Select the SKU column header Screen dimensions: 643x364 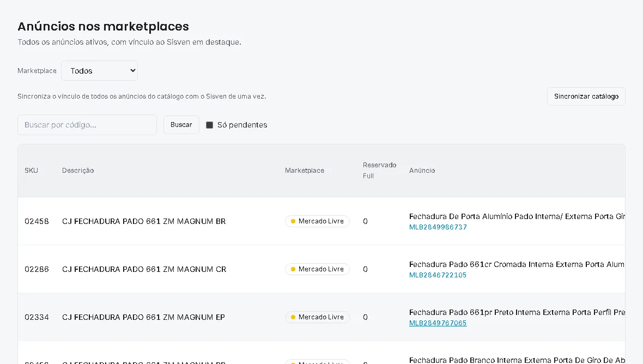click(31, 171)
